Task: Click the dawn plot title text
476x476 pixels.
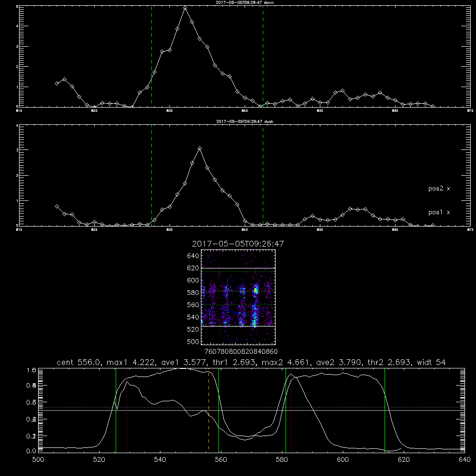Action: coord(245,2)
